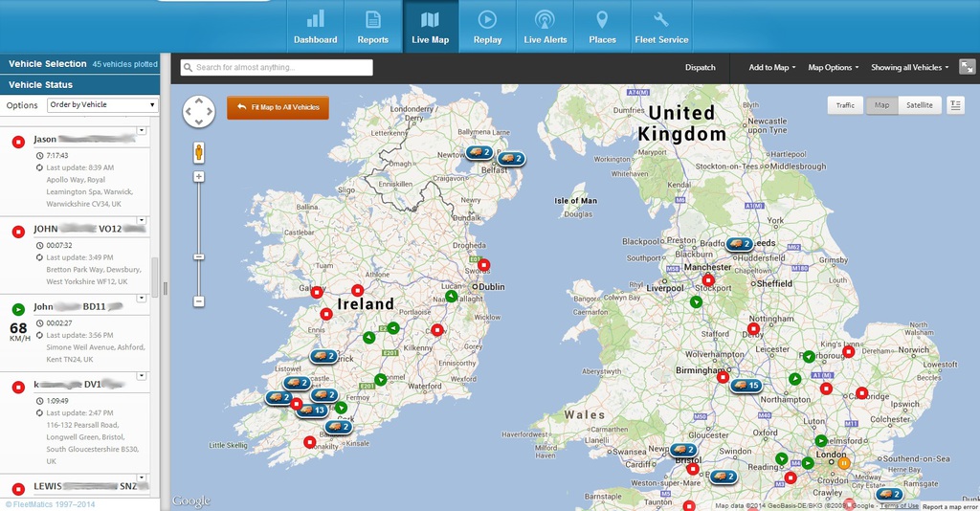
Task: Click the fullscreen expand map icon
Action: [x=968, y=67]
